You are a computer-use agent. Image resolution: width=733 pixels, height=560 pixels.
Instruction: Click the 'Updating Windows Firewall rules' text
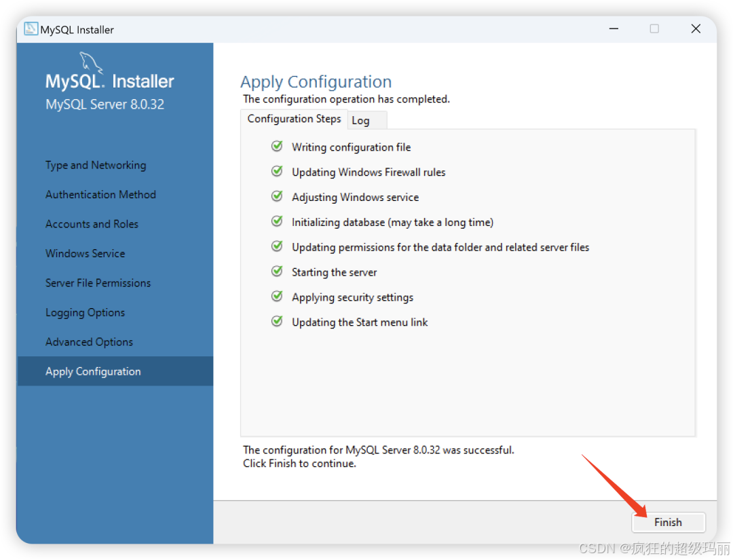[x=369, y=172]
